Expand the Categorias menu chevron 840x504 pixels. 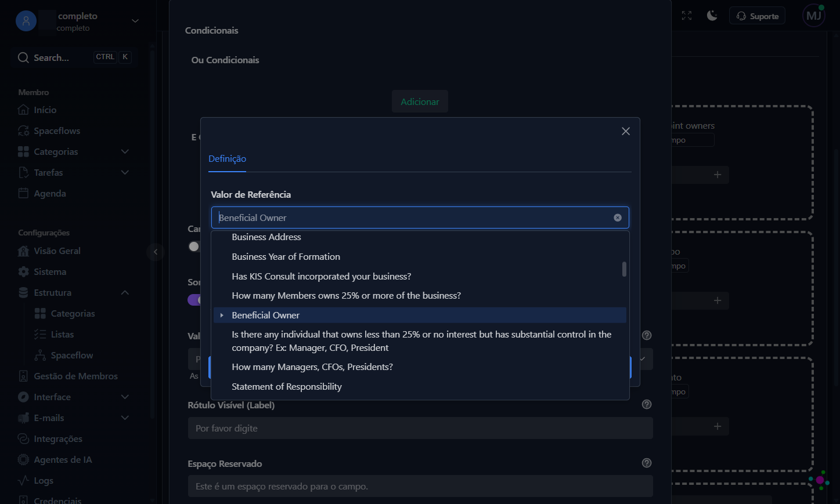[125, 151]
